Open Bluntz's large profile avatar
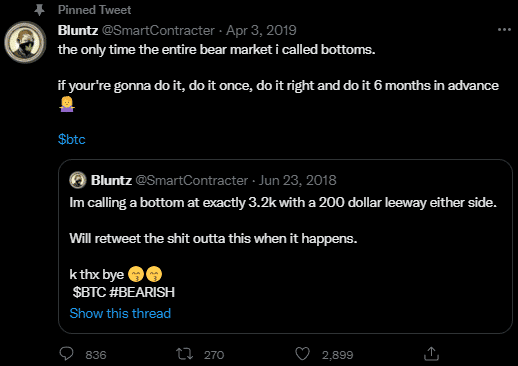Screen dimensions: 518x366 point(25,42)
